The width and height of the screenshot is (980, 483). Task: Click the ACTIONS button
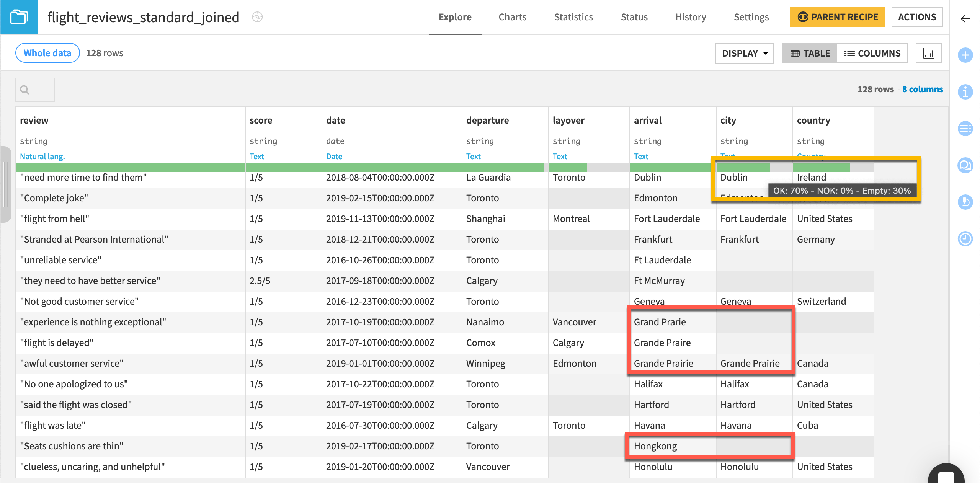[917, 17]
